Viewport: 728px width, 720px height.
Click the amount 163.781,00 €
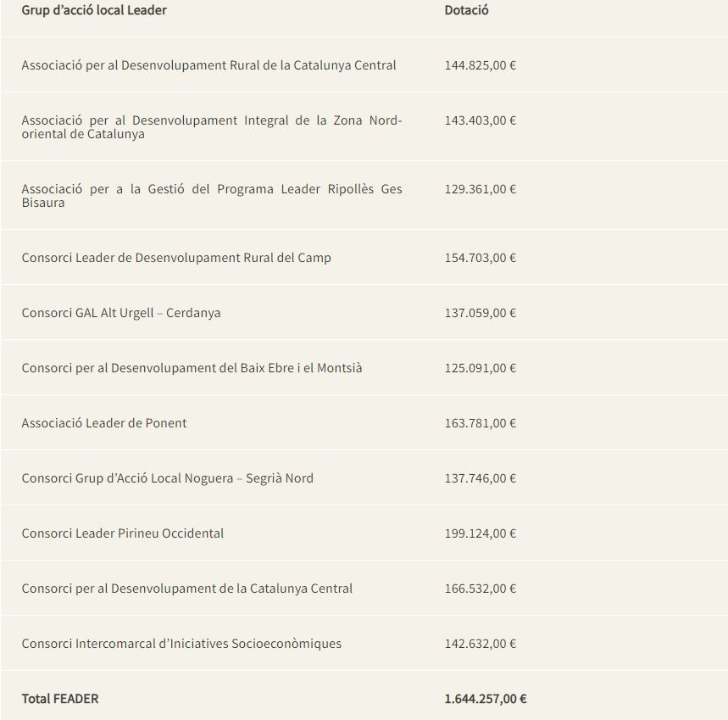tap(480, 423)
